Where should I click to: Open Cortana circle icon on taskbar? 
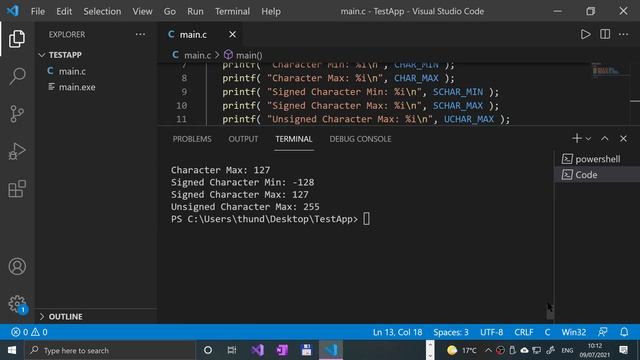click(208, 350)
